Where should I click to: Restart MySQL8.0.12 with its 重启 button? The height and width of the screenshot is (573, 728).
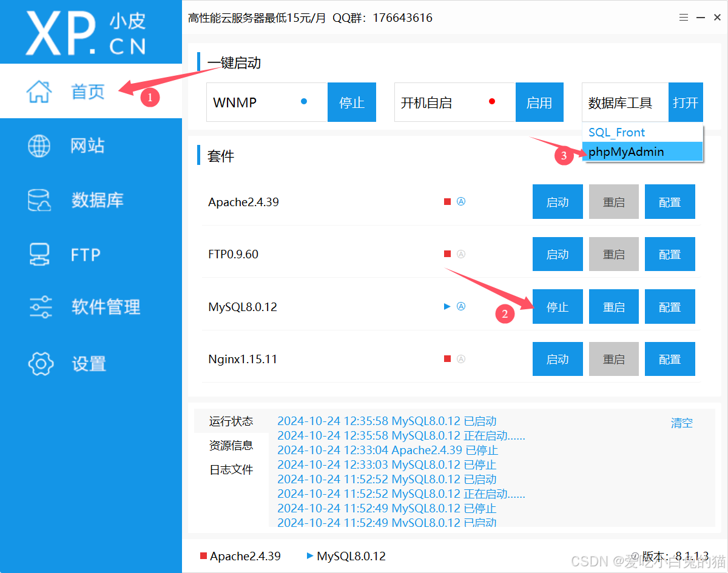[x=614, y=307]
